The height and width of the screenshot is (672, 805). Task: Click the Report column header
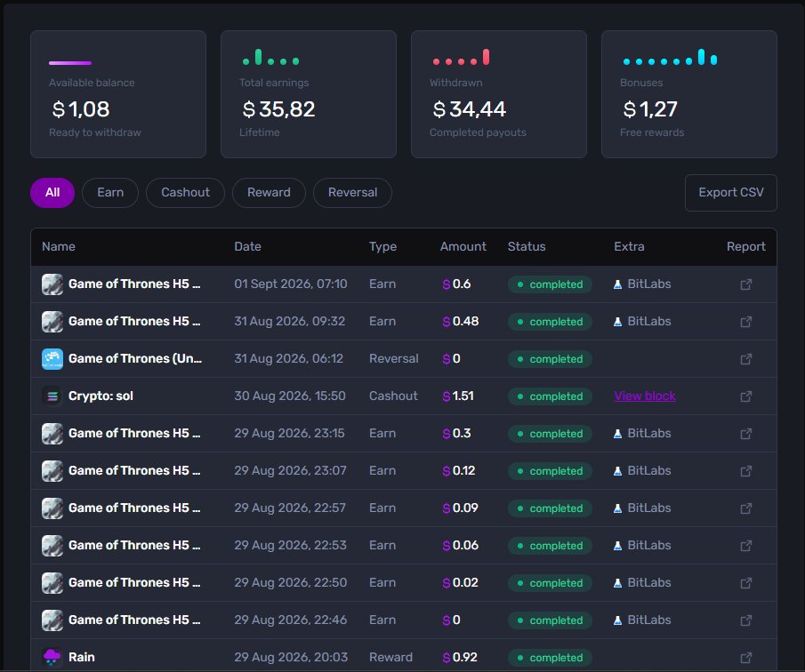tap(746, 246)
